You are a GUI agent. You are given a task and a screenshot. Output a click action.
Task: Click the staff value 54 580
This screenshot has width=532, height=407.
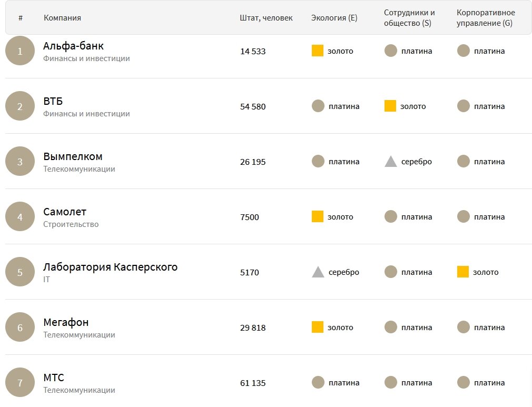(x=253, y=106)
